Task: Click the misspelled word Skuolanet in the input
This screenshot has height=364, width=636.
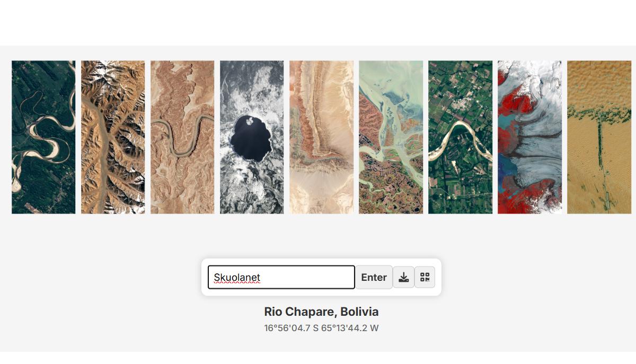Action: point(237,277)
